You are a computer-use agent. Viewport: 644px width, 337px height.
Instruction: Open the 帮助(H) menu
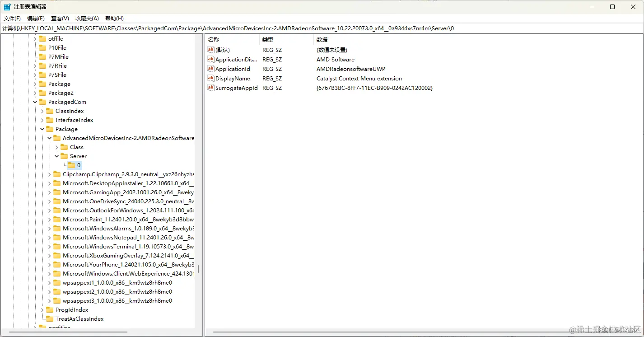click(x=114, y=18)
